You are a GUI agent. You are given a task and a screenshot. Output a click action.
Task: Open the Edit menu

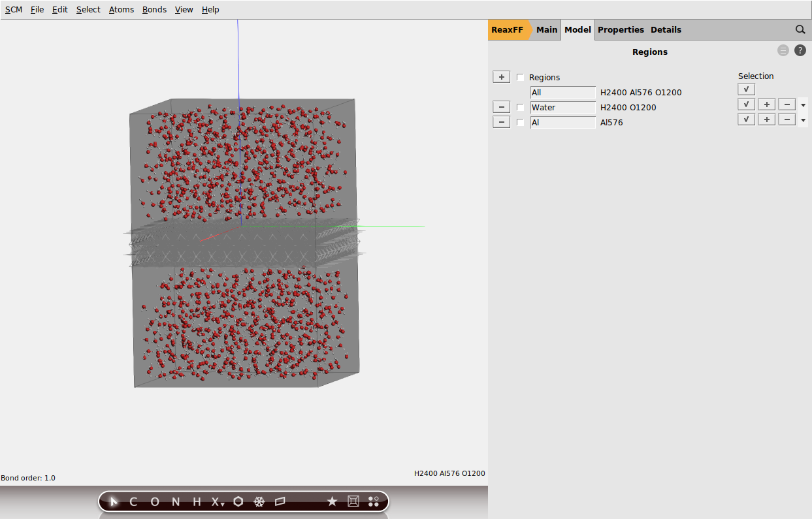(x=60, y=10)
